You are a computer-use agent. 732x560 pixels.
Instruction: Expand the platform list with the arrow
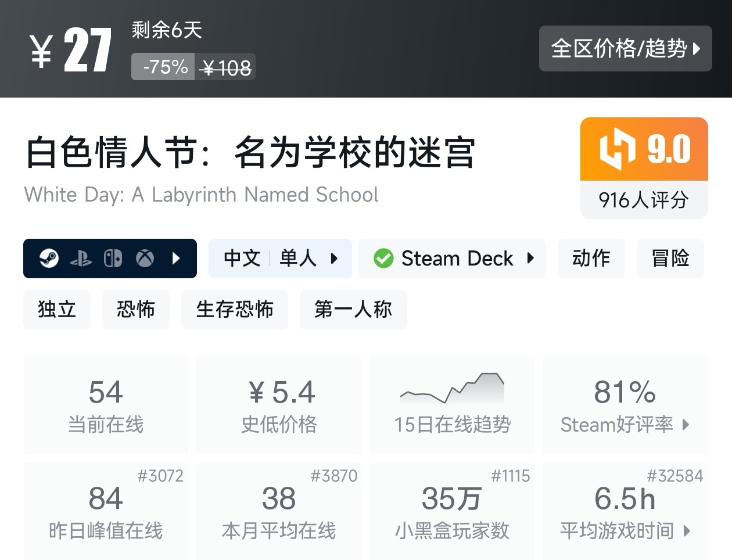tap(176, 258)
